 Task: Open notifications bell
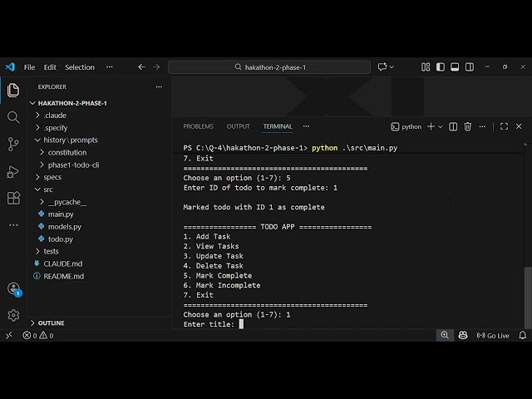[x=523, y=336]
